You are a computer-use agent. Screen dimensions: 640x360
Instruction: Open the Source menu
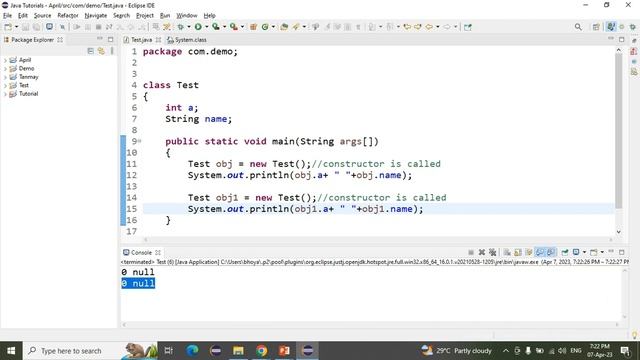(x=42, y=16)
